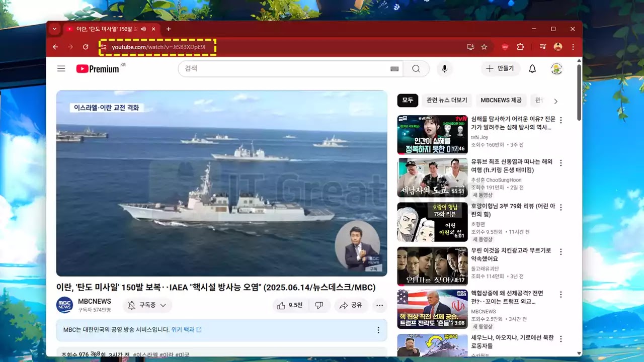Viewport: 644px width, 362px height.
Task: Open a new browser tab
Action: click(x=169, y=29)
